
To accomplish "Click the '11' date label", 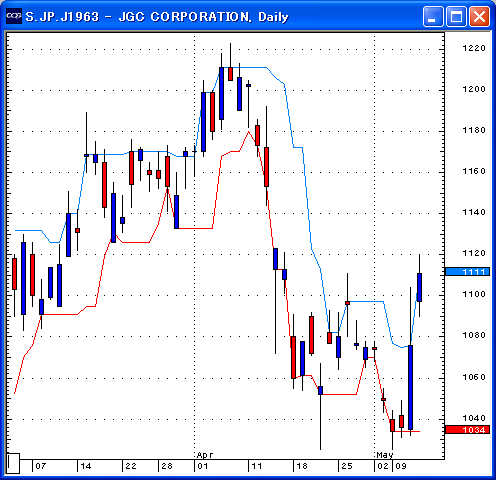I will tap(257, 466).
